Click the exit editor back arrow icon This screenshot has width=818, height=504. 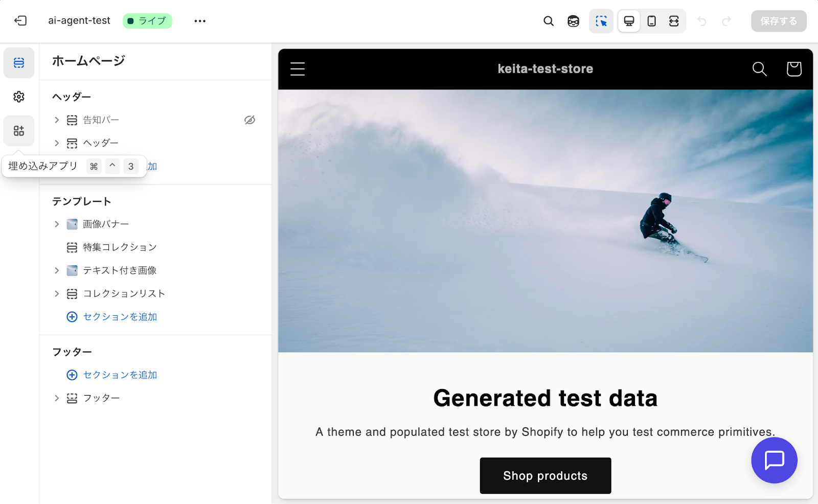tap(20, 20)
